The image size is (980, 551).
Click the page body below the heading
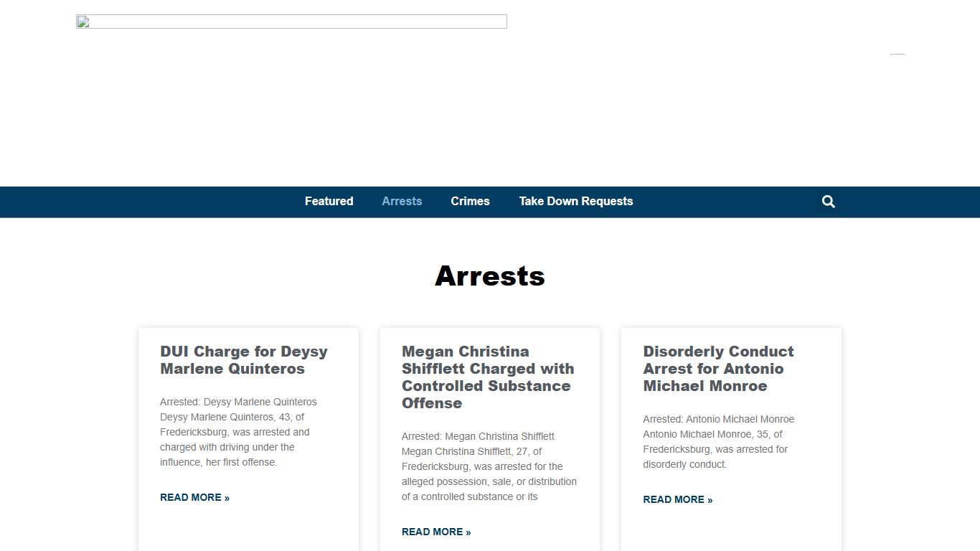(x=490, y=309)
